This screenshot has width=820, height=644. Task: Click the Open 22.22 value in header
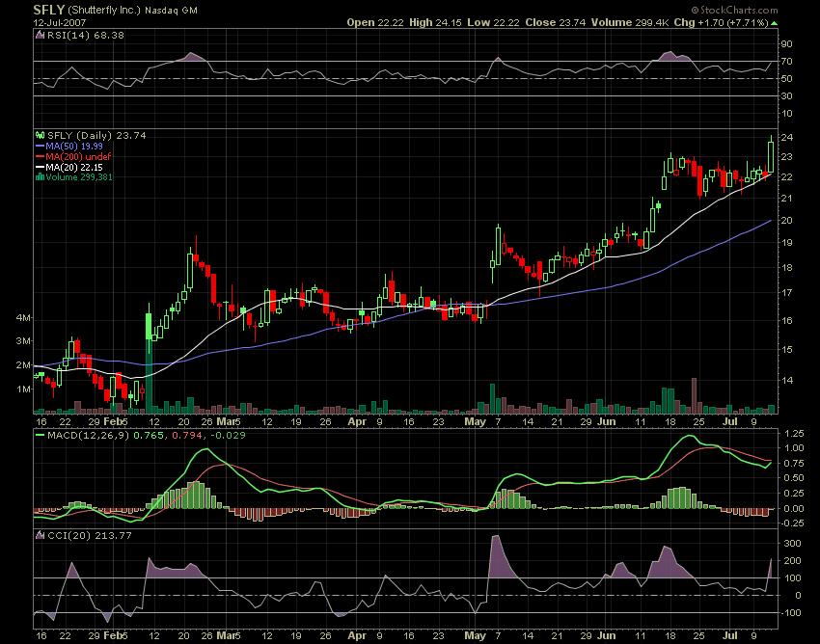click(x=374, y=22)
